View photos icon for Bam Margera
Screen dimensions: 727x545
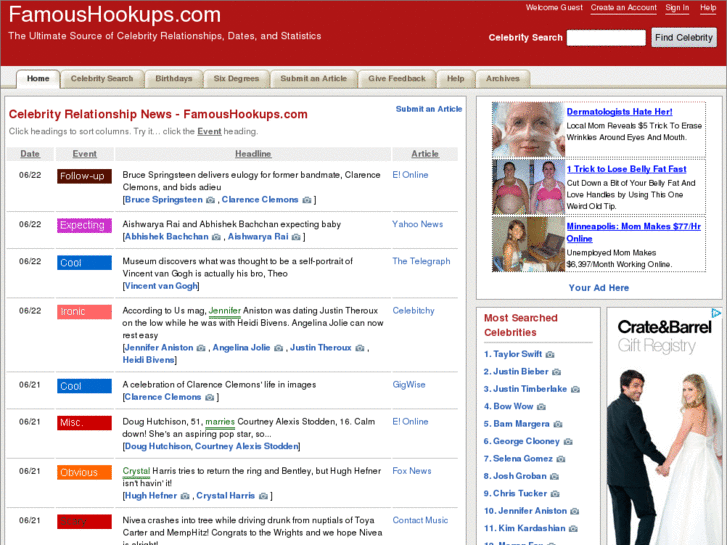pos(558,424)
